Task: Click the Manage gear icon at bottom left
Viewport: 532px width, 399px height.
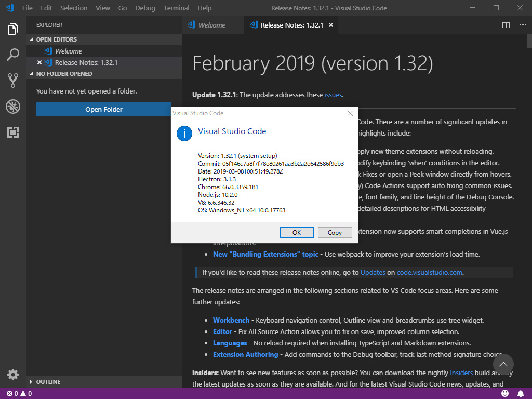Action: click(x=12, y=374)
